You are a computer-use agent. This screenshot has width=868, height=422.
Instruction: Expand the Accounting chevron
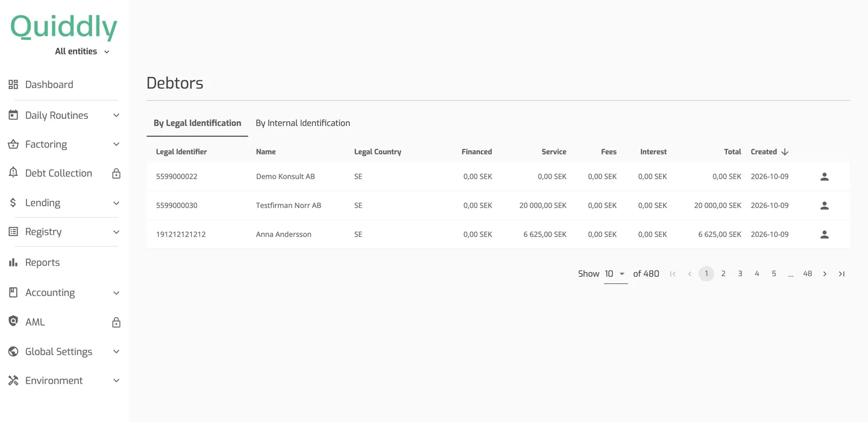(116, 292)
